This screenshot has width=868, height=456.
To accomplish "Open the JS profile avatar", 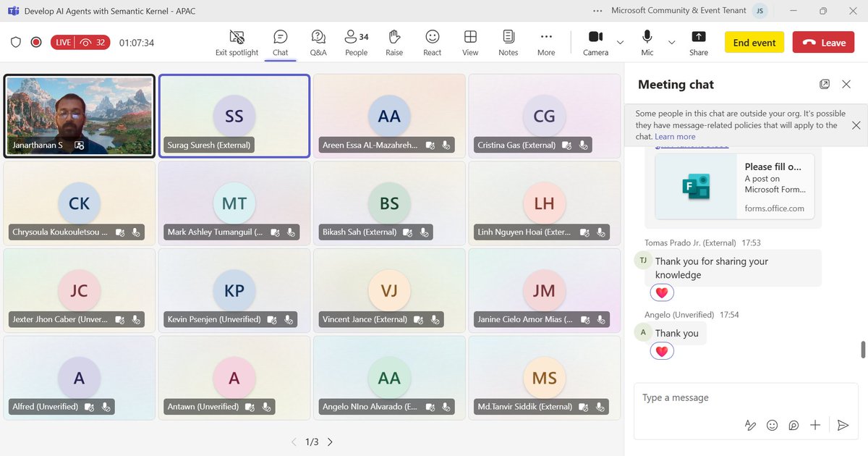I will click(x=759, y=11).
